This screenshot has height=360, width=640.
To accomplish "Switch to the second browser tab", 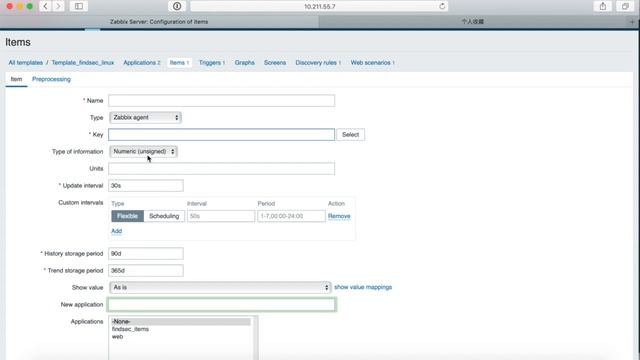I will [x=473, y=22].
